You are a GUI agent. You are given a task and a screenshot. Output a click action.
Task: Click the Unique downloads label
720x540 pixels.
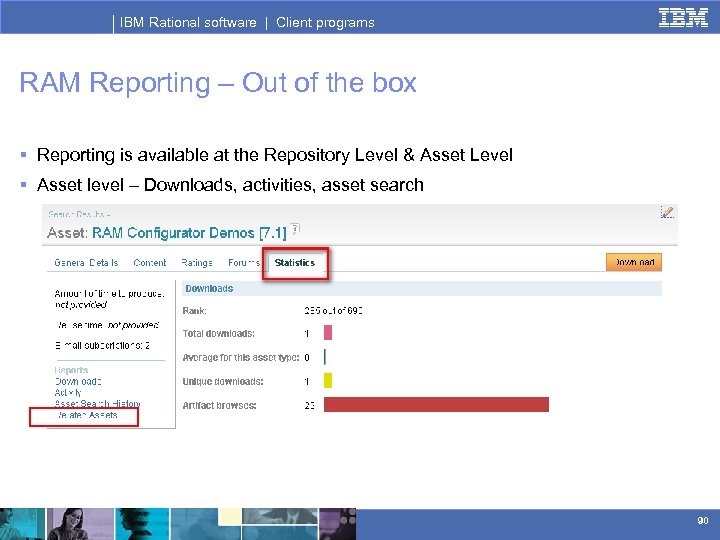[223, 382]
